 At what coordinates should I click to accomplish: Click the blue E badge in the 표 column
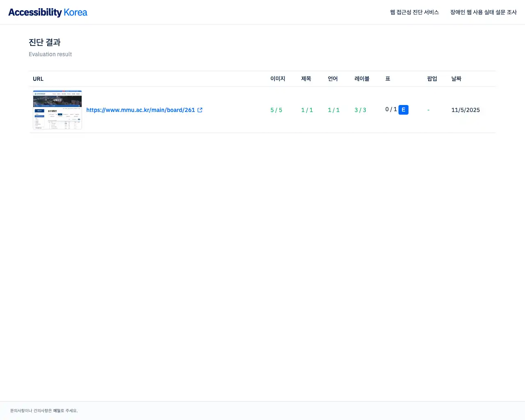tap(403, 110)
